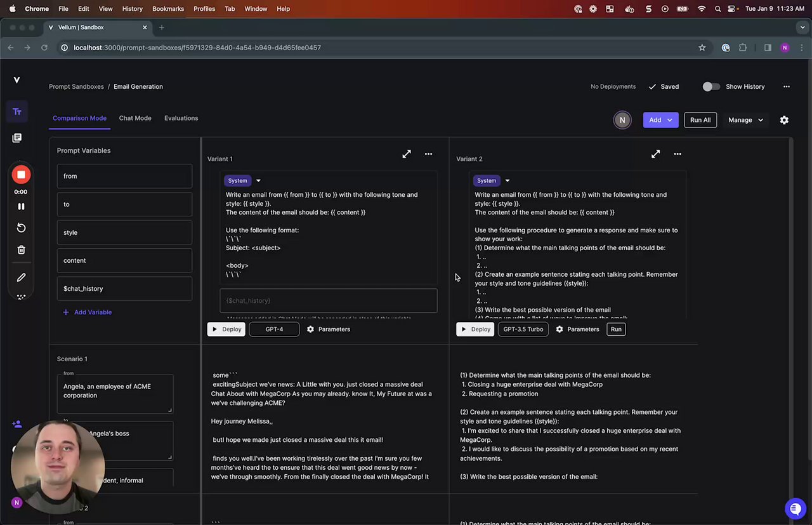Click the 'from' prompt variable field
812x525 pixels.
124,176
